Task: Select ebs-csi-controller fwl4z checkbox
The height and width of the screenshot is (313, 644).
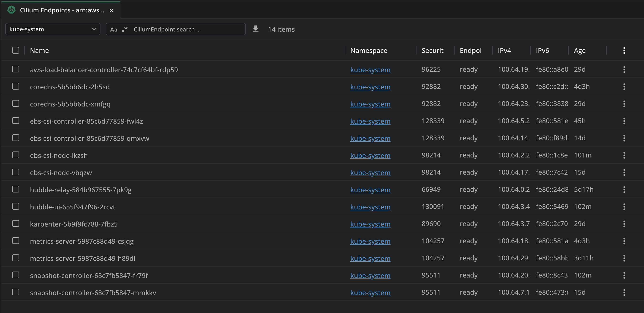Action: pos(16,121)
